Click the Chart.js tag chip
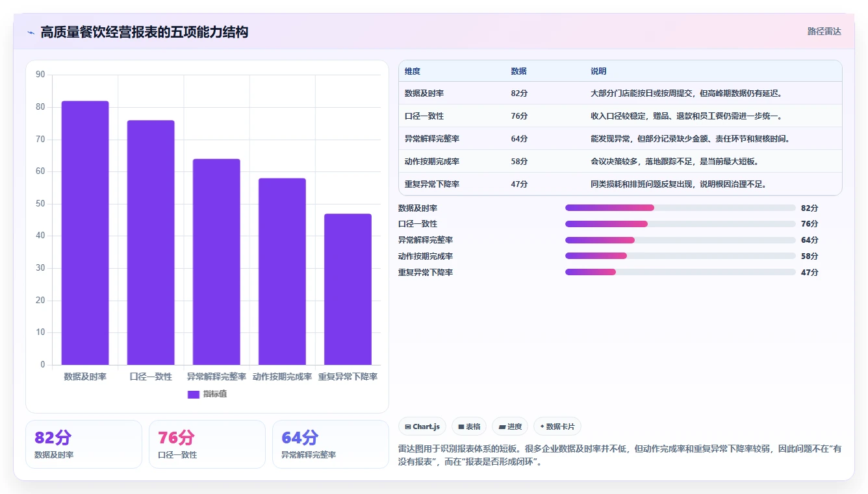 pos(422,426)
